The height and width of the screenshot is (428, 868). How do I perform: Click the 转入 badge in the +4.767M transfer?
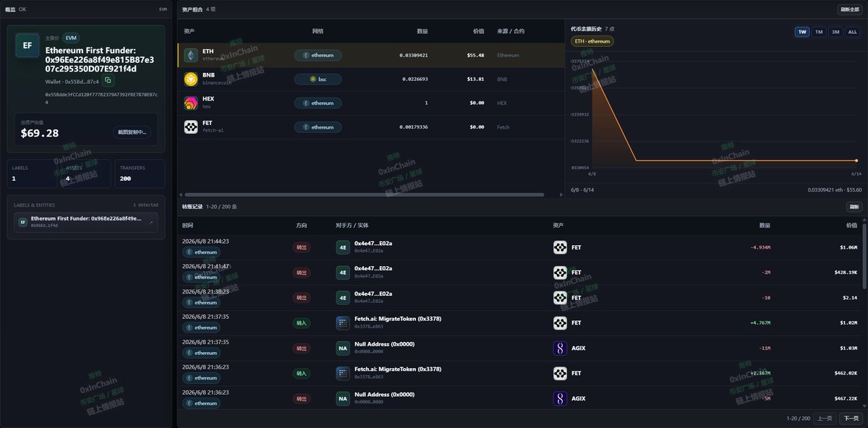click(x=301, y=322)
